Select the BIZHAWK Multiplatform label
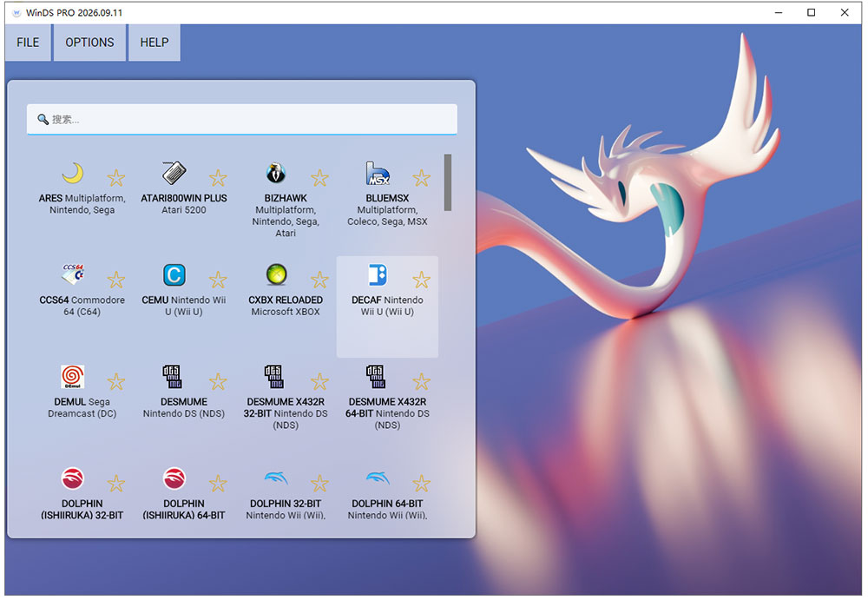The width and height of the screenshot is (868, 600). click(286, 215)
